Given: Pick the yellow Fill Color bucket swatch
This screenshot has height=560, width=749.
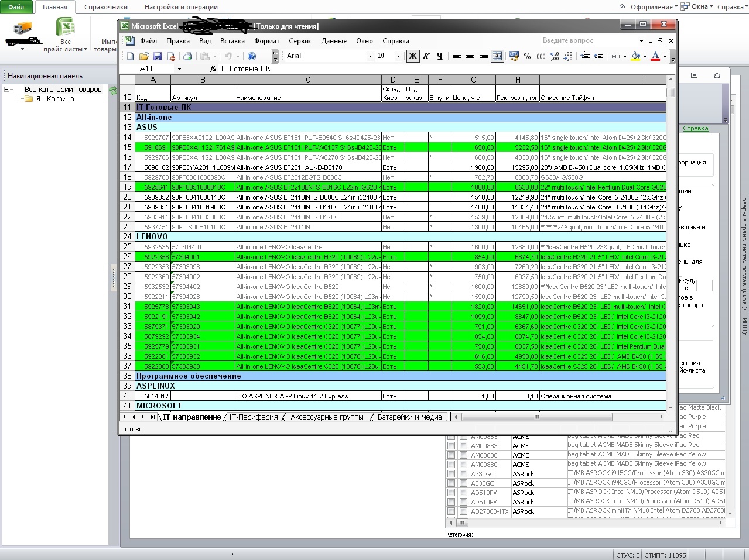Looking at the screenshot, I should pyautogui.click(x=636, y=56).
